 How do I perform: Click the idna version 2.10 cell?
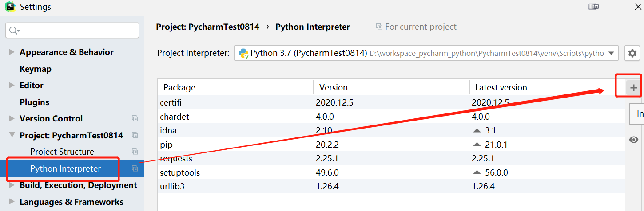click(324, 130)
